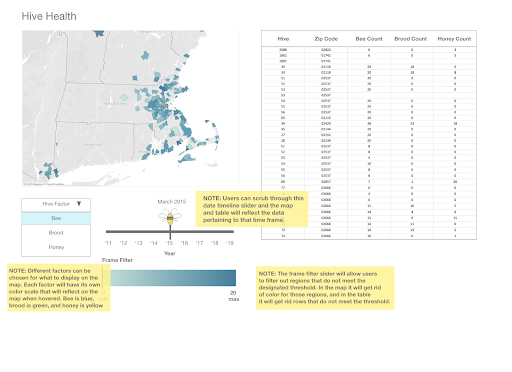Sort by the Bee Count column header

click(369, 39)
